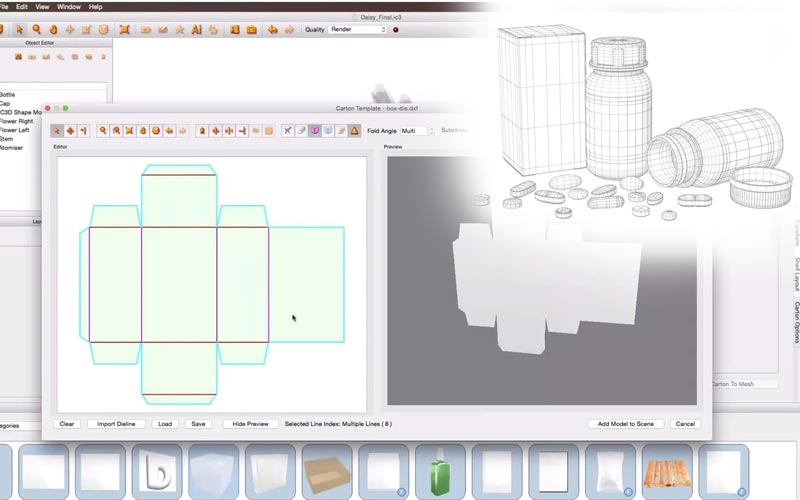Screen dimensions: 800x500
Task: Select Stem in object list
Action: 7,139
